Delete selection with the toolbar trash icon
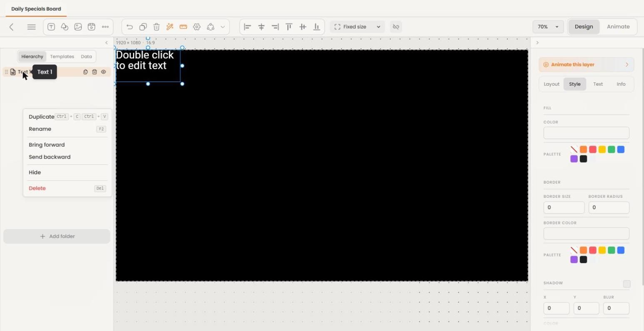Image resolution: width=644 pixels, height=331 pixels. [x=157, y=27]
